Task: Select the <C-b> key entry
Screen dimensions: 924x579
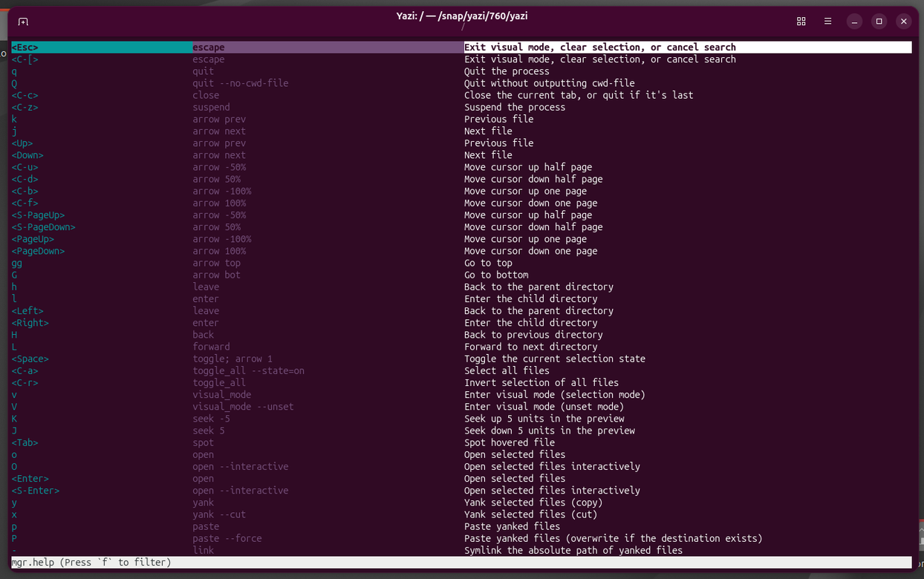Action: 25,191
